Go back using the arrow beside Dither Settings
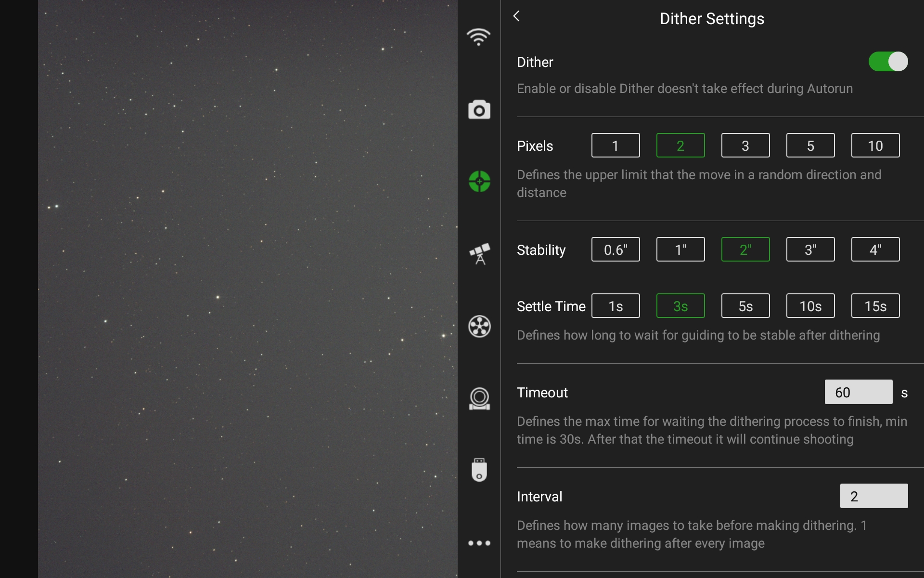924x578 pixels. pyautogui.click(x=516, y=16)
